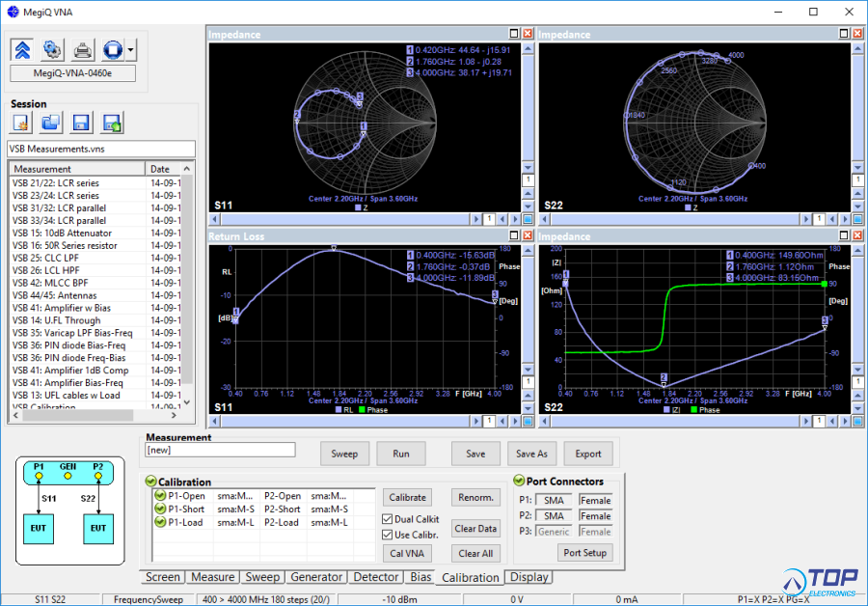
Task: Close the S11 Impedance Smith chart panel
Action: (528, 34)
